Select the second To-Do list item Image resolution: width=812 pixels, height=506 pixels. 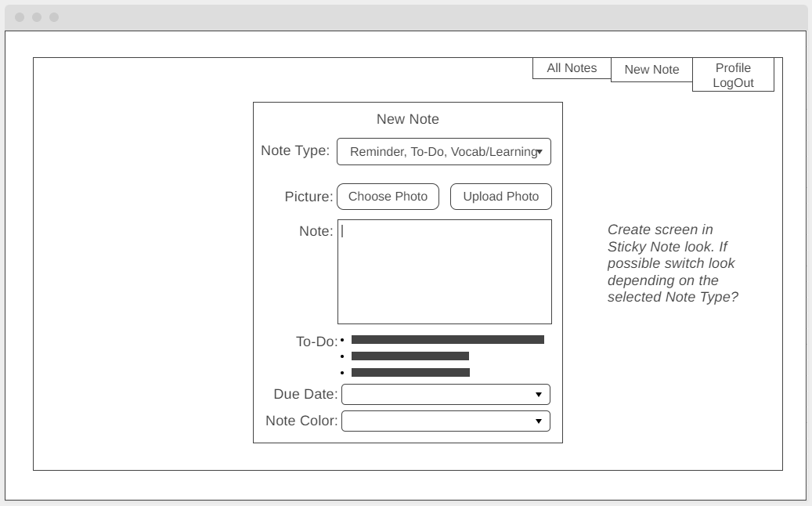(x=410, y=356)
